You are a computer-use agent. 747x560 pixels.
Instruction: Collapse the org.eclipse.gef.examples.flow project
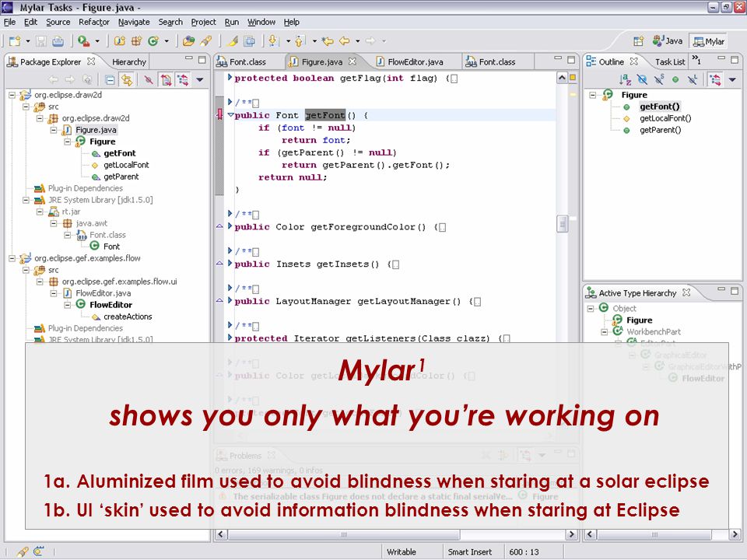coord(12,258)
